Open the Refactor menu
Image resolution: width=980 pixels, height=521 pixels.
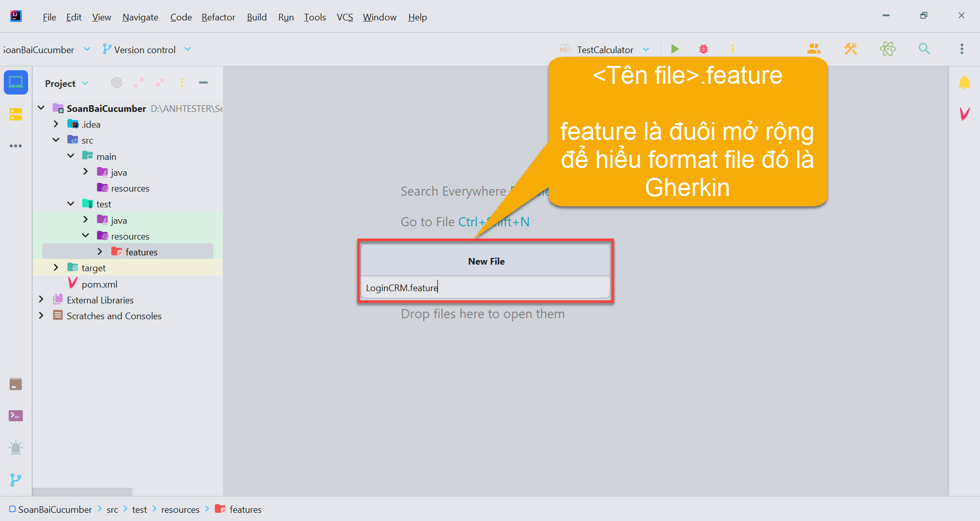(x=218, y=17)
